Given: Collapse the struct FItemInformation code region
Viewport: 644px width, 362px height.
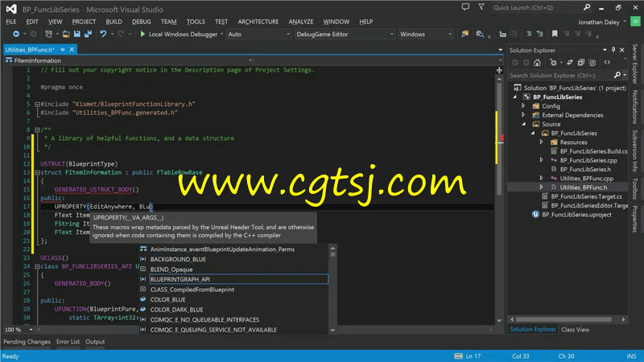Looking at the screenshot, I should 36,172.
